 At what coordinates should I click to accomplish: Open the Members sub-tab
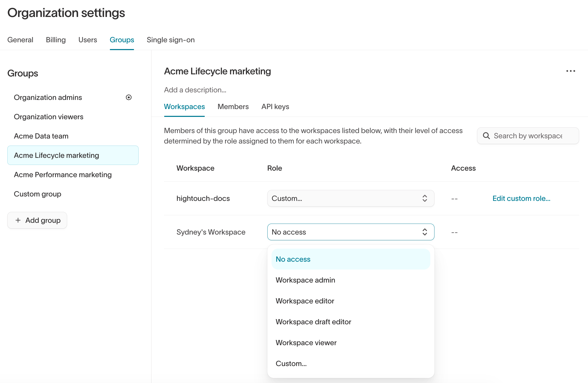tap(233, 106)
